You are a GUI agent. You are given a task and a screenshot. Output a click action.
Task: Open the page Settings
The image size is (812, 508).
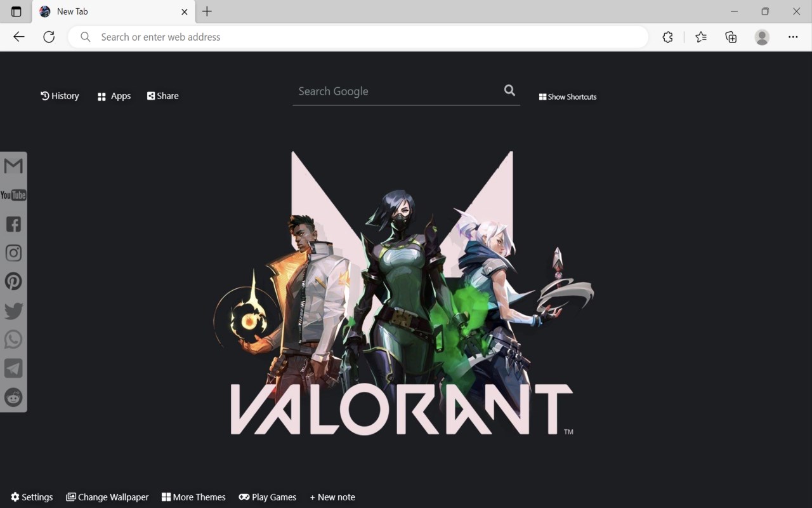point(32,497)
